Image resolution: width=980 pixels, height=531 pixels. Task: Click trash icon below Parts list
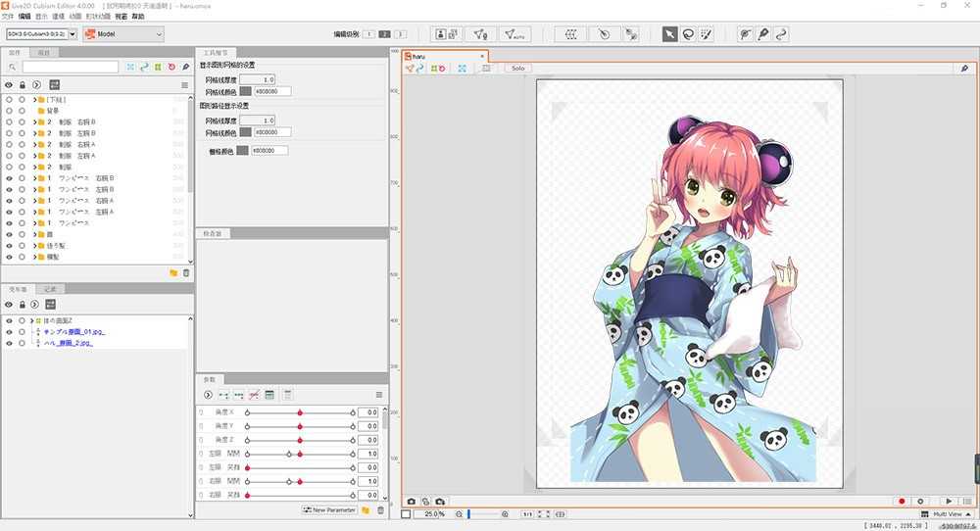point(185,273)
